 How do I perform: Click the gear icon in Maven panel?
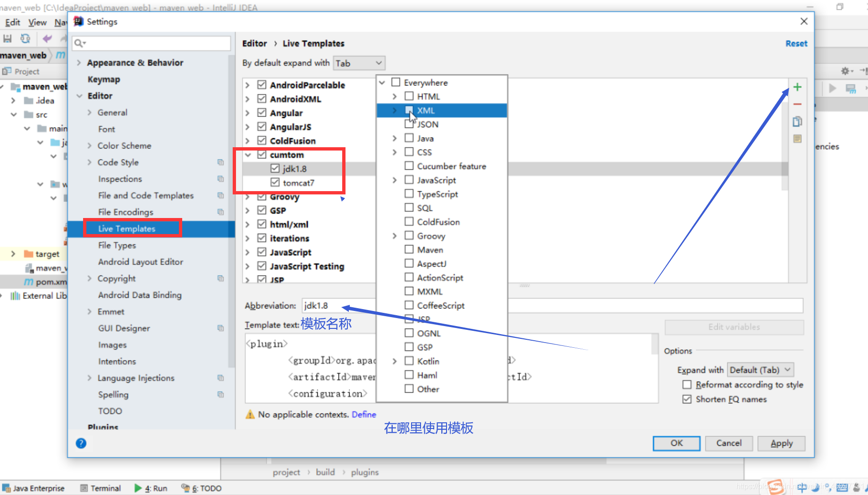845,71
